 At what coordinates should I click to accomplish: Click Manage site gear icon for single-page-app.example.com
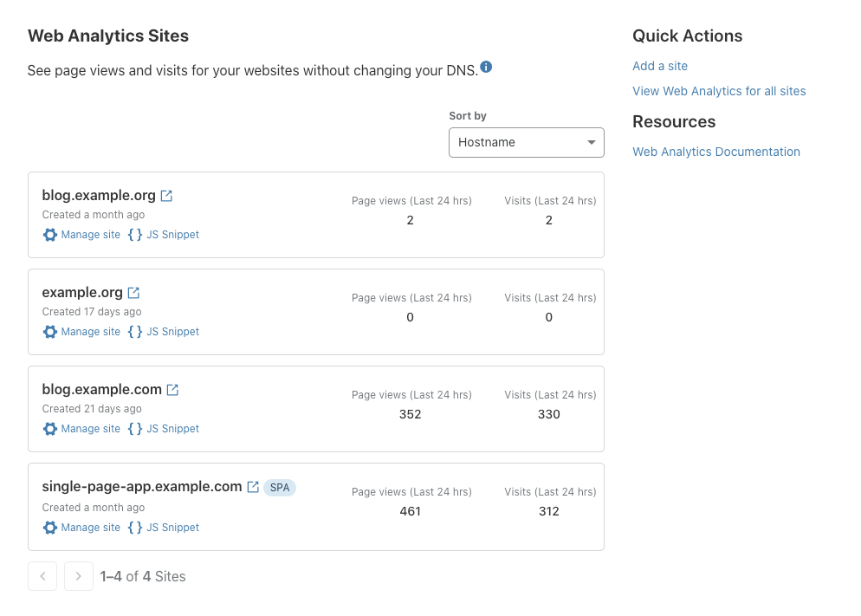(50, 528)
